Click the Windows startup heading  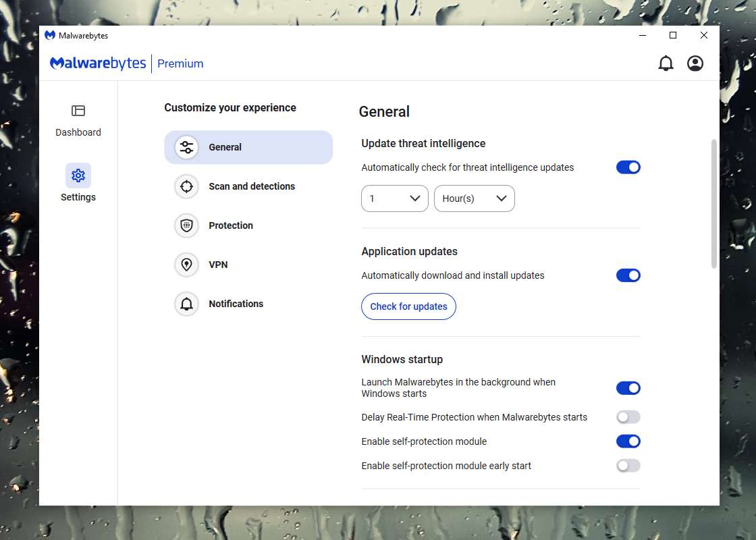click(402, 359)
